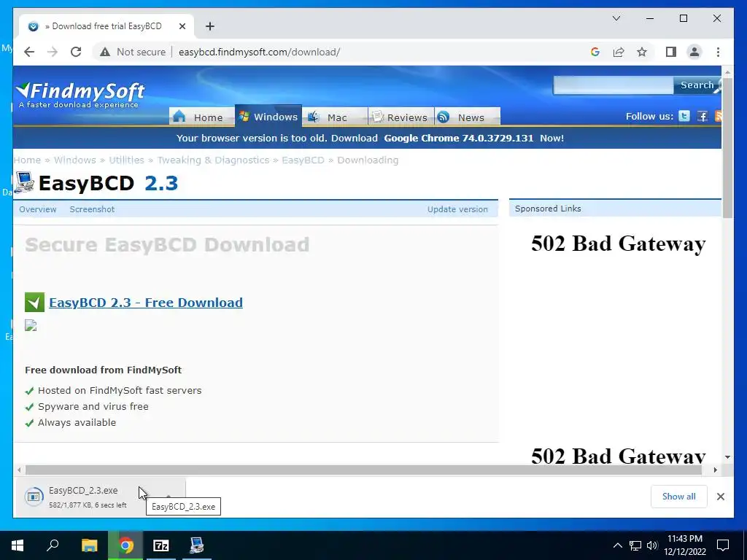747x560 pixels.
Task: Click the network tray icon
Action: pos(635,545)
